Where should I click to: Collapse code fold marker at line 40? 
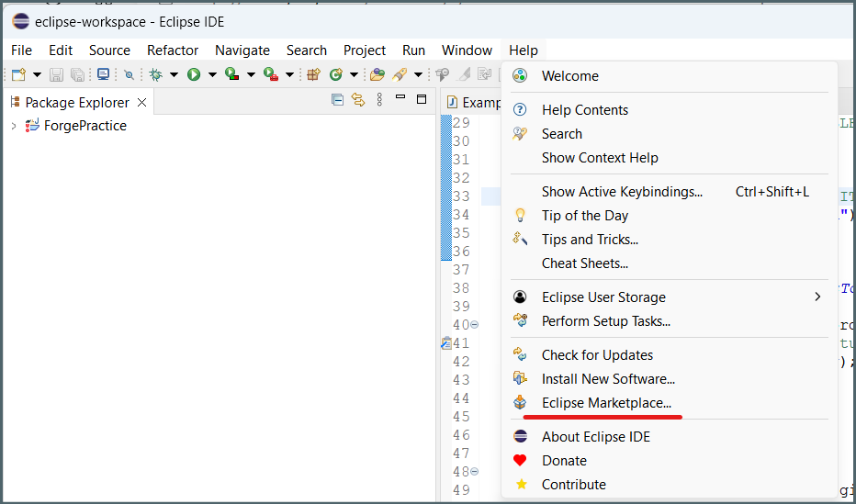[475, 325]
